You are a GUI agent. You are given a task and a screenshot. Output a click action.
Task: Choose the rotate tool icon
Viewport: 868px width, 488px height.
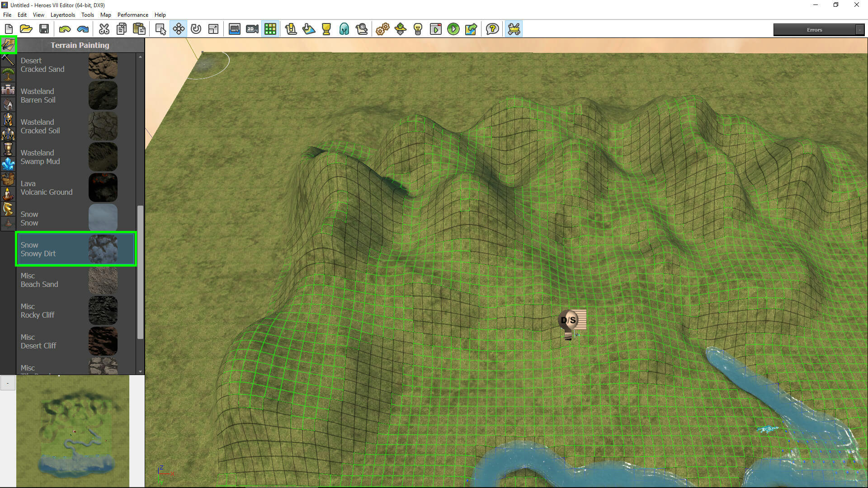coord(196,29)
